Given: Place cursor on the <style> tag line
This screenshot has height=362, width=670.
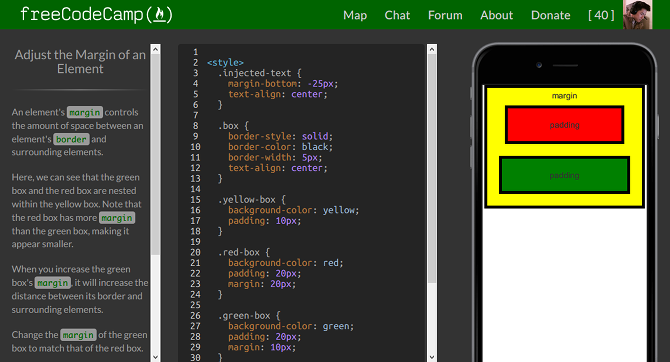Looking at the screenshot, I should (225, 62).
